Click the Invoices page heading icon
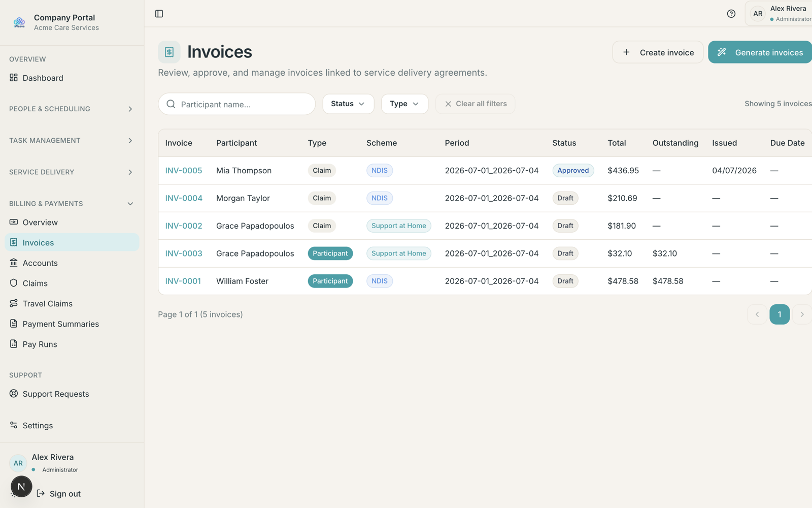The width and height of the screenshot is (812, 508). click(169, 52)
